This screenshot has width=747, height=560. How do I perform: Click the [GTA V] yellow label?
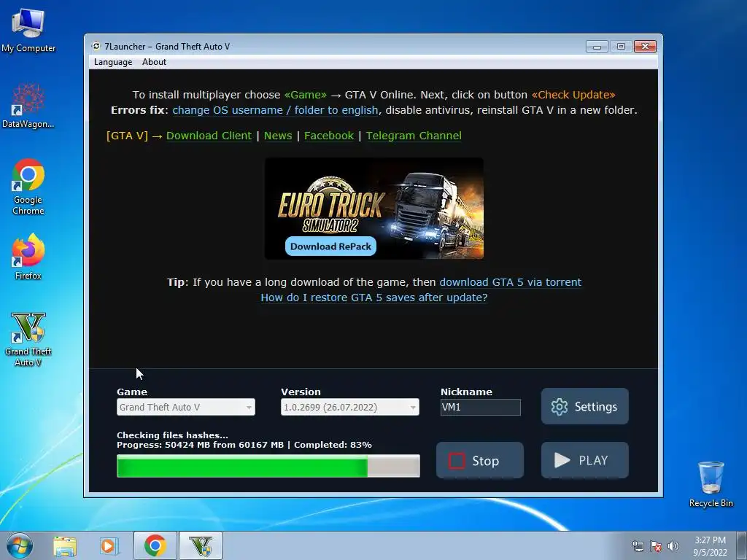tap(127, 136)
